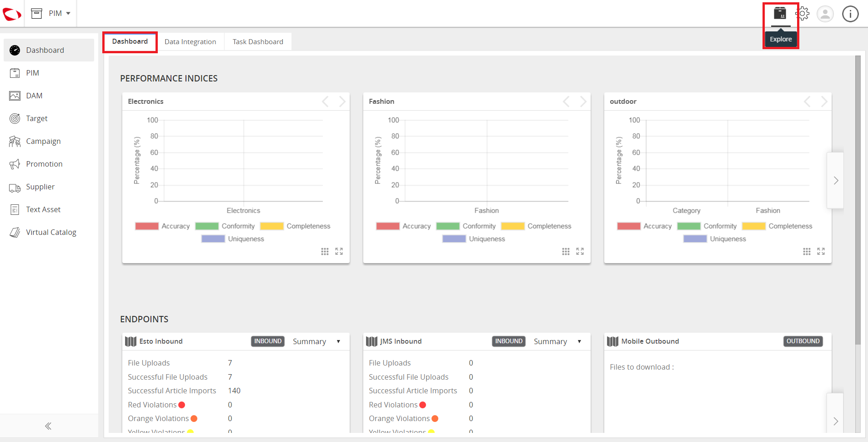Open Promotion in the sidebar
This screenshot has height=442, width=868.
click(49, 164)
